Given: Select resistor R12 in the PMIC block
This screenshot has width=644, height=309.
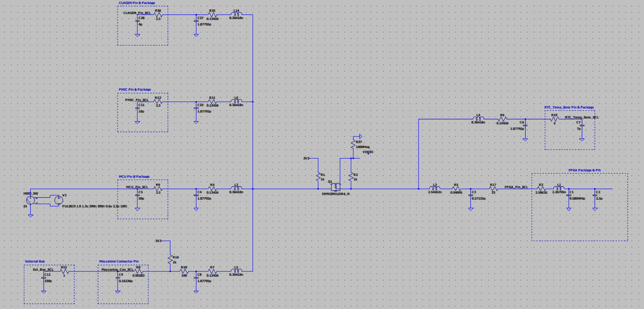Looking at the screenshot, I should coord(158,102).
